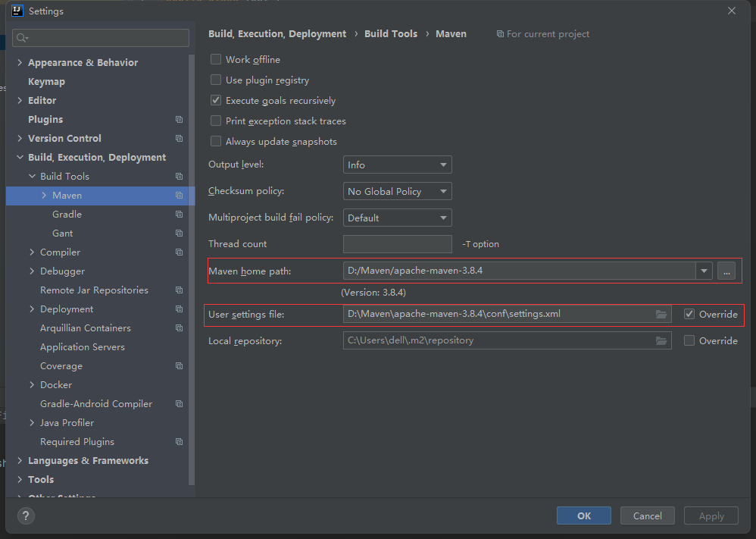Screen dimensions: 756x539
Task: Click the IntelliJ logo in the Settings title bar
Action: (x=17, y=11)
